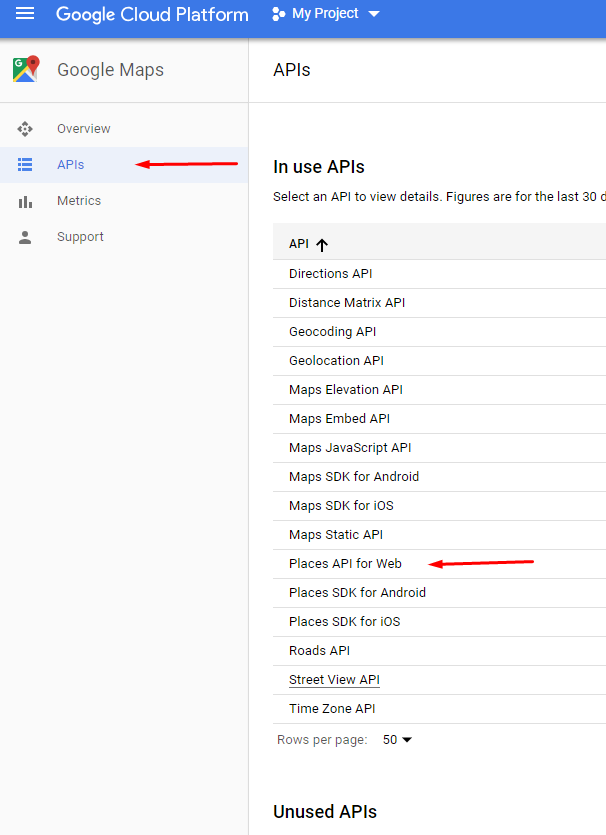Open Maps Static API details
This screenshot has width=606, height=835.
click(x=335, y=535)
